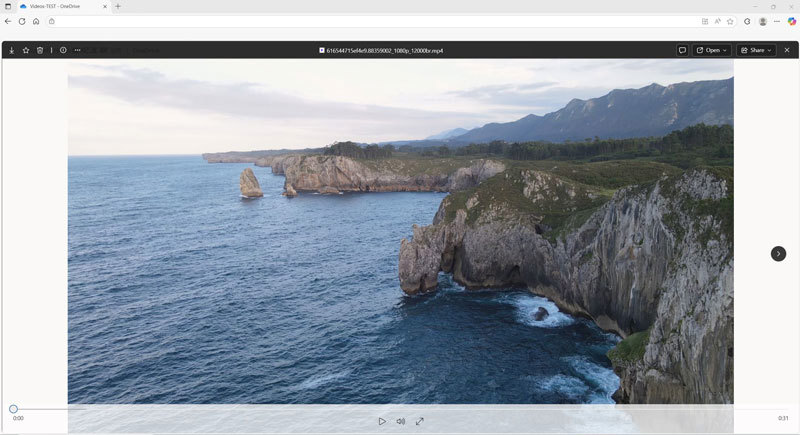Open the read aloud icon
This screenshot has width=800, height=435.
click(x=717, y=21)
